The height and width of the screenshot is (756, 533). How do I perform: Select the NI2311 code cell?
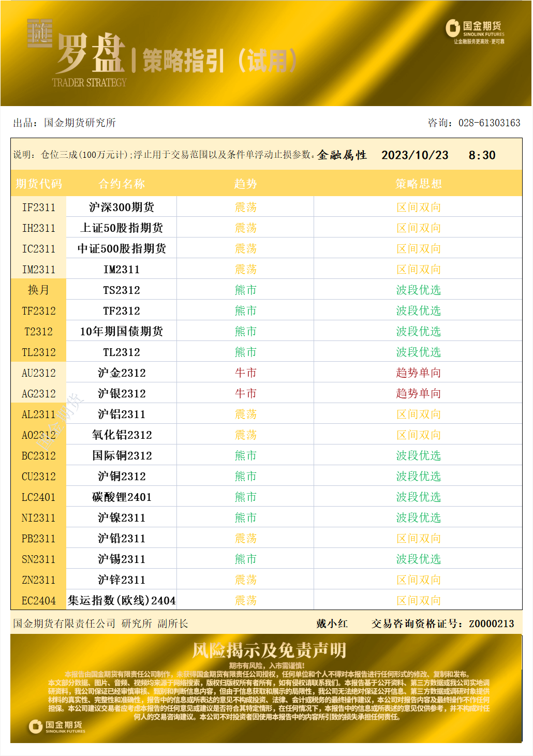click(39, 517)
